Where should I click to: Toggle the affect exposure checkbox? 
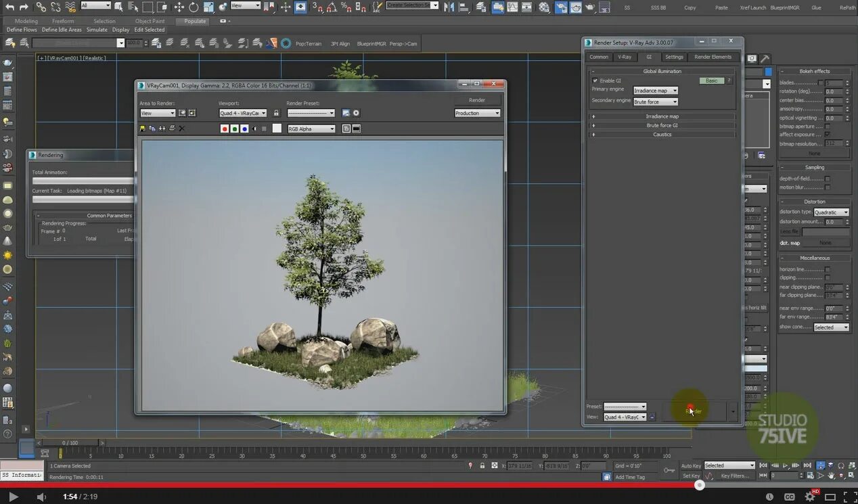[827, 135]
